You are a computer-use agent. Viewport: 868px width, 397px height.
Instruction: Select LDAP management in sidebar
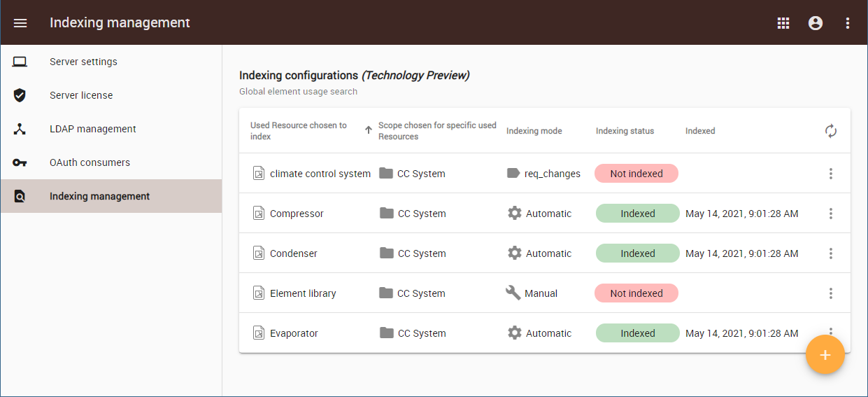click(x=92, y=129)
